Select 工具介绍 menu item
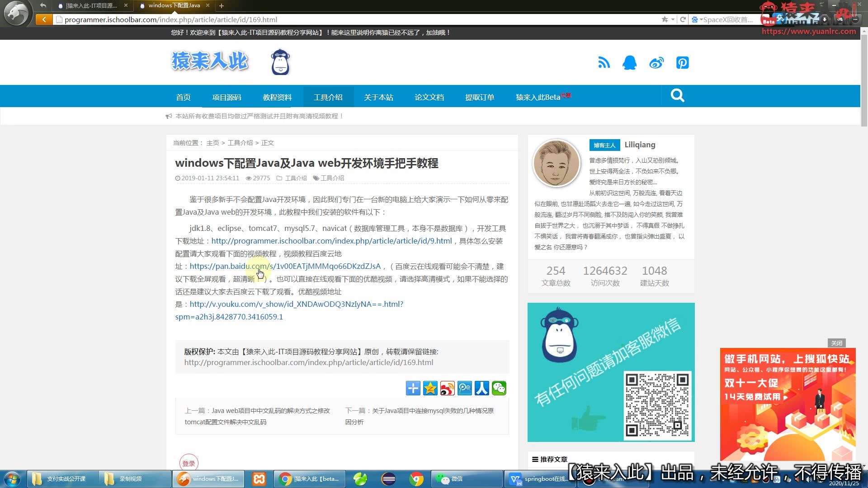Image resolution: width=868 pixels, height=488 pixels. 328,97
